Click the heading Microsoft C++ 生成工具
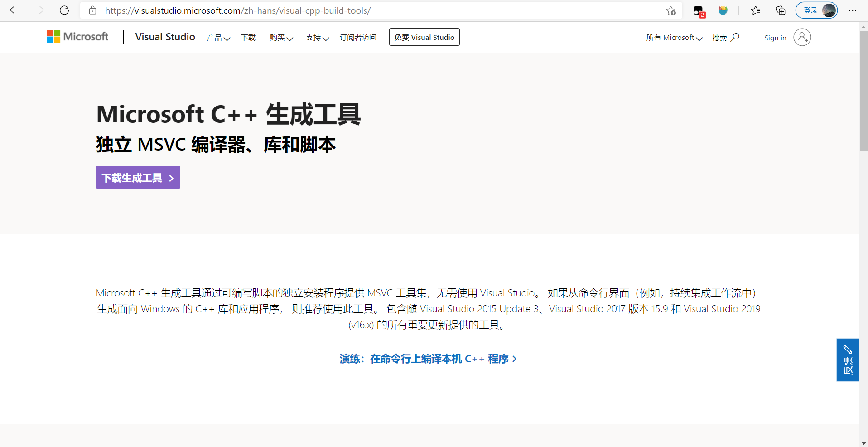The width and height of the screenshot is (868, 447). pyautogui.click(x=228, y=114)
